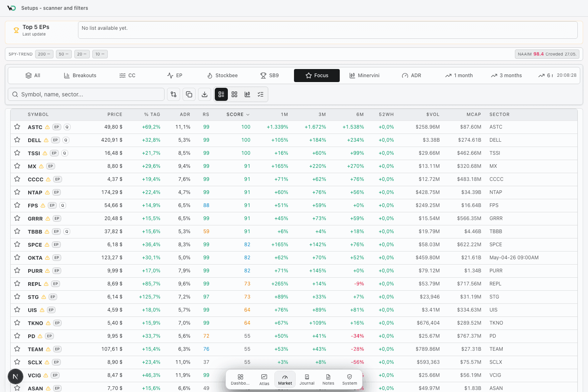588x392 pixels.
Task: Click the EP badge on STG row
Action: [53, 297]
